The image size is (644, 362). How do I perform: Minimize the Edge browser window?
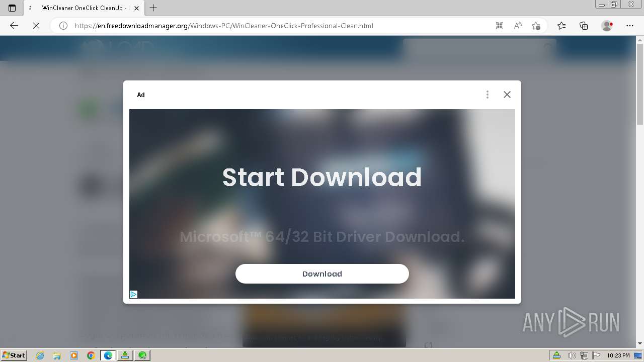(602, 5)
